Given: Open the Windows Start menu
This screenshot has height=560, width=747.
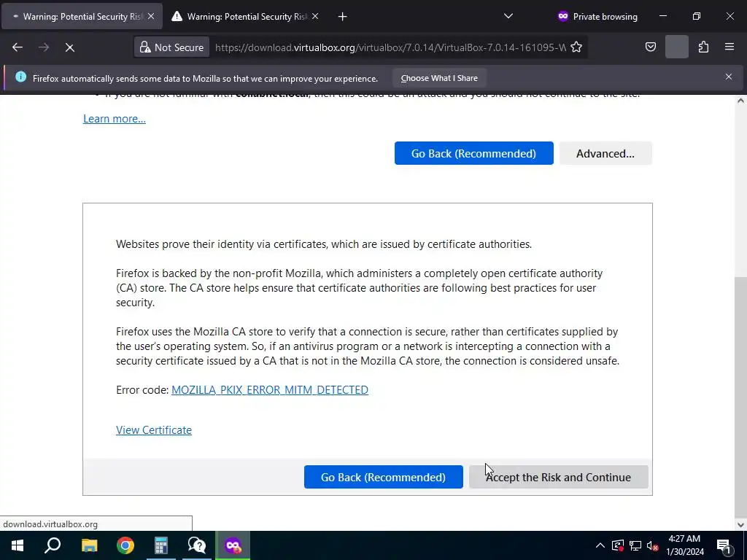Looking at the screenshot, I should (18, 545).
